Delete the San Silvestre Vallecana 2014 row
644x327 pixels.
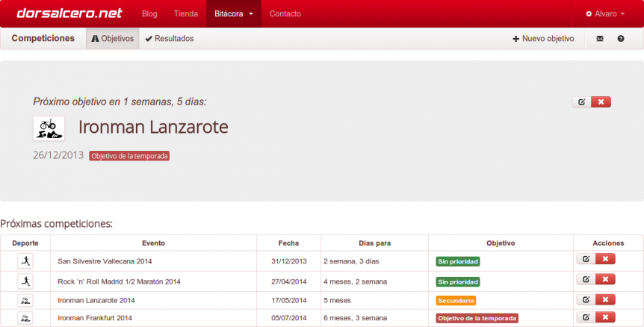(x=605, y=259)
